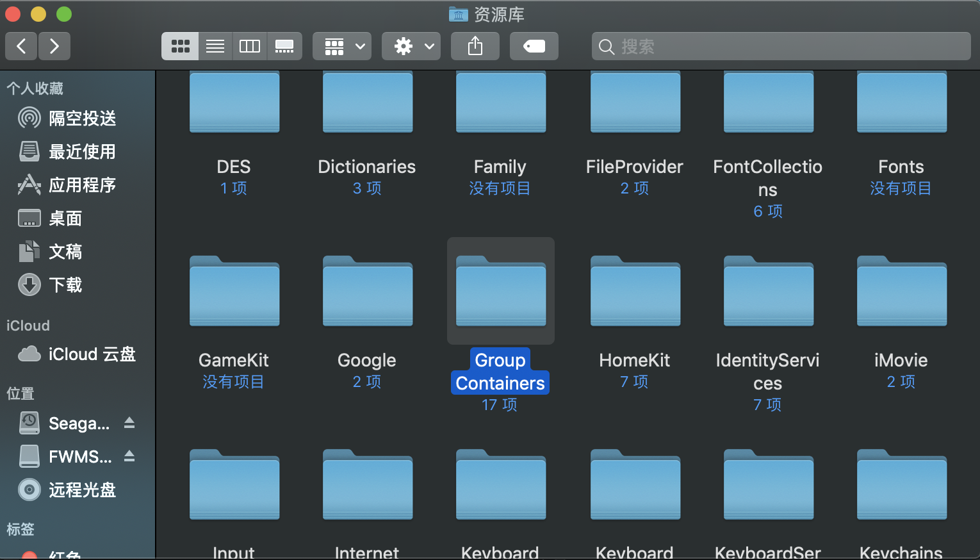Select the Google folder
Viewport: 980px width, 560px height.
tap(368, 292)
